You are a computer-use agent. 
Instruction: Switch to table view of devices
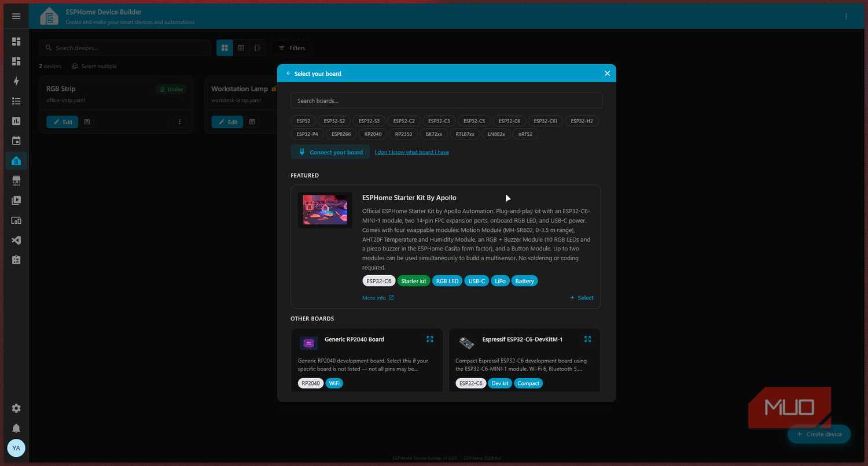[241, 48]
